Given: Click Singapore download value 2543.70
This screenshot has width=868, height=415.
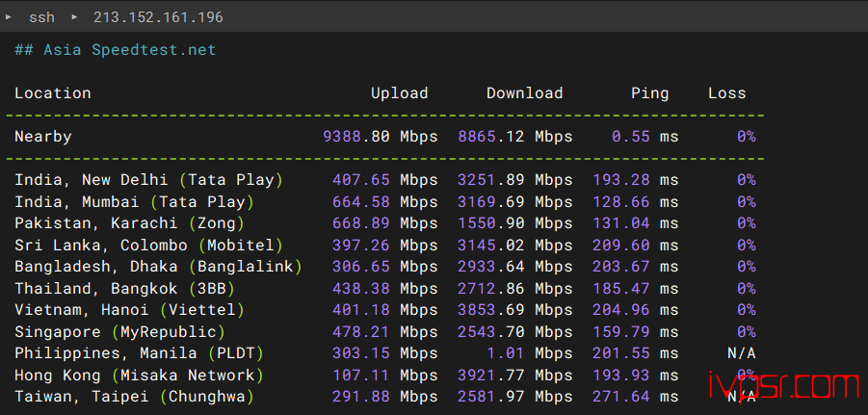Looking at the screenshot, I should coord(491,331).
